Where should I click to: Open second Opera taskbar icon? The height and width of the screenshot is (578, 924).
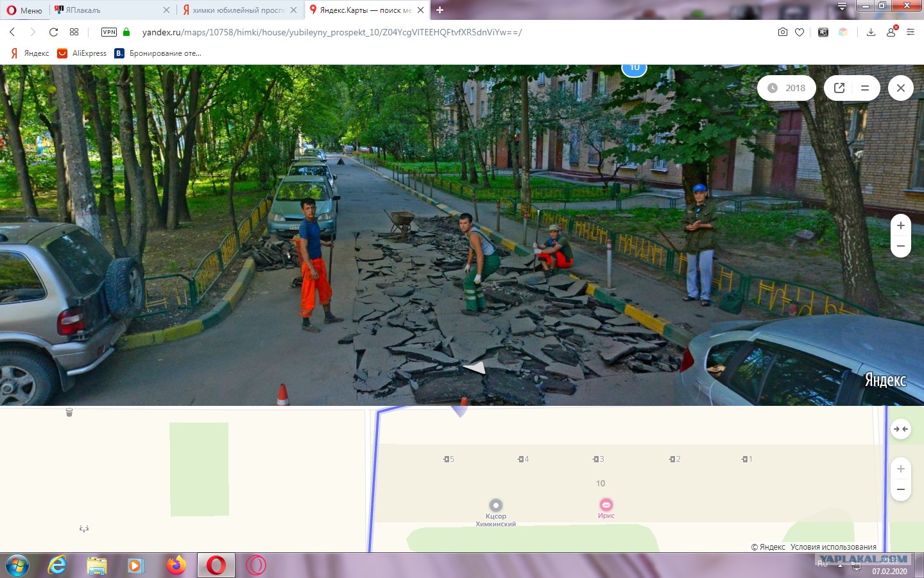pyautogui.click(x=256, y=565)
